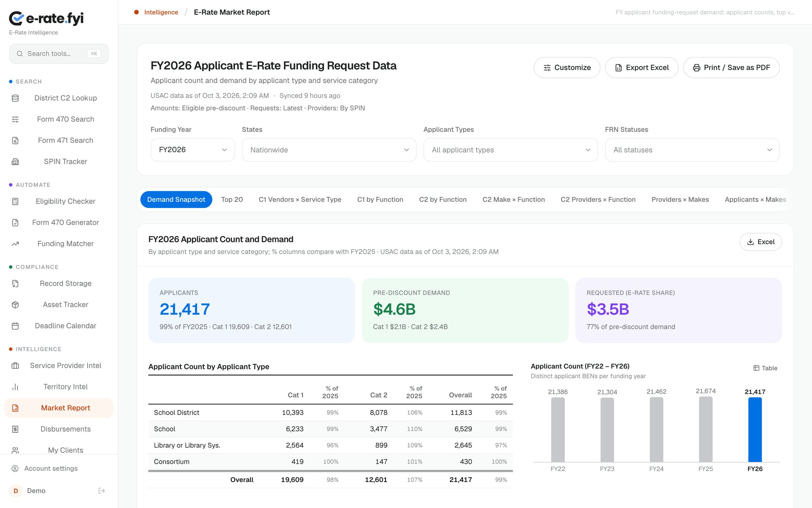This screenshot has height=508, width=812.
Task: Click the Customize button
Action: tap(567, 68)
